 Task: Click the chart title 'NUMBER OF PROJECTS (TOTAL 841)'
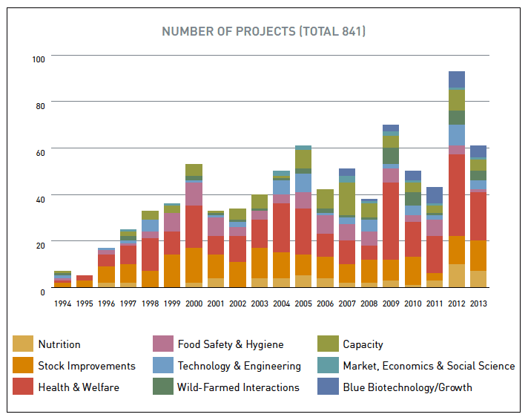pyautogui.click(x=264, y=31)
